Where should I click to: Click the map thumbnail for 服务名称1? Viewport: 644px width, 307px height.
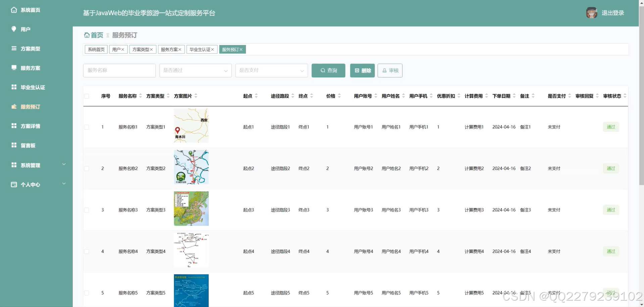point(191,125)
